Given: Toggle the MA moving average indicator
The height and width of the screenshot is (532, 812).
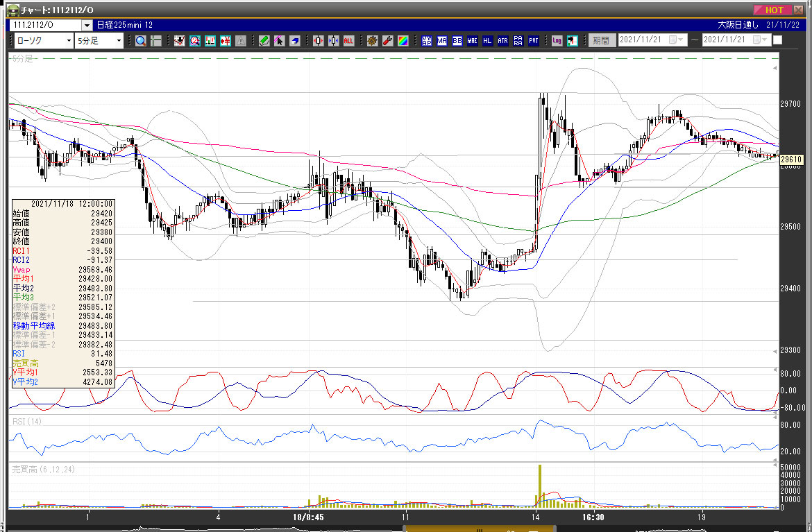Looking at the screenshot, I should click(441, 40).
